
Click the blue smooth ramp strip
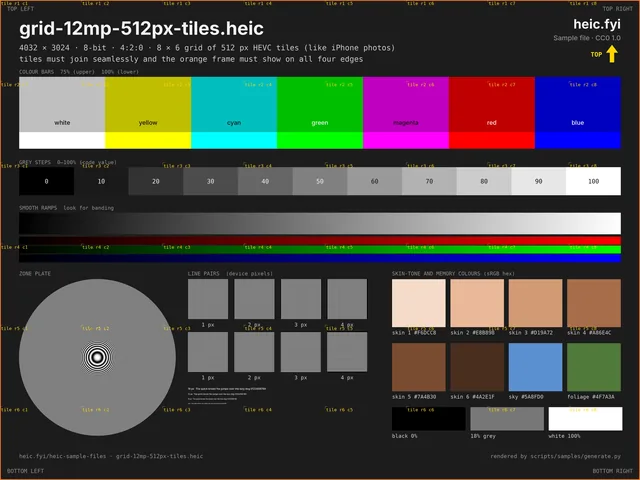(320, 258)
